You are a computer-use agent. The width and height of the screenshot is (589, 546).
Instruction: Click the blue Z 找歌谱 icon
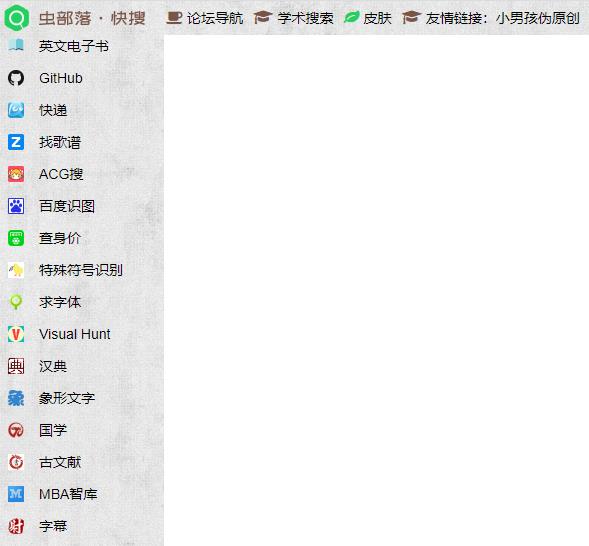tap(16, 142)
